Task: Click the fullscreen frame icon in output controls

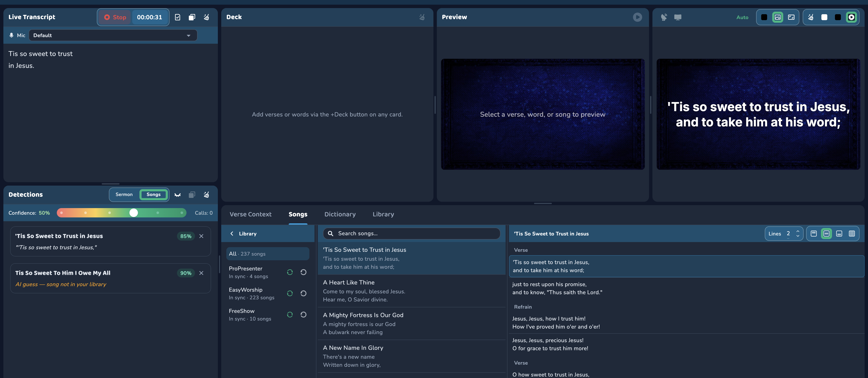Action: [791, 17]
